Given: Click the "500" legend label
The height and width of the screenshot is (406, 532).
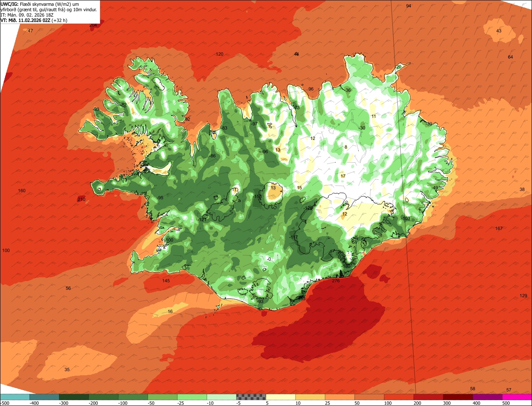Looking at the screenshot, I should 506,403.
